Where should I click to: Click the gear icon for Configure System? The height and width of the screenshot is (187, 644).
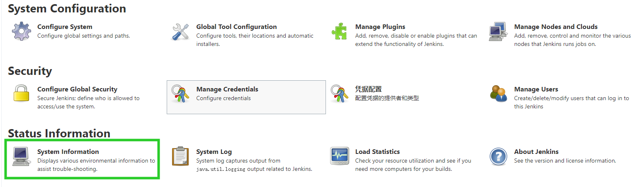point(21,31)
